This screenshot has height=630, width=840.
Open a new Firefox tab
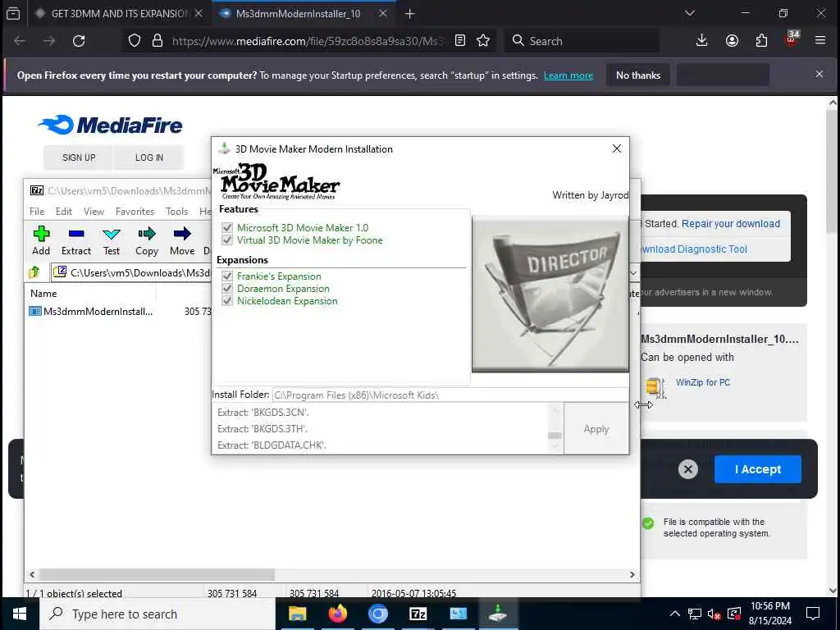(x=410, y=14)
